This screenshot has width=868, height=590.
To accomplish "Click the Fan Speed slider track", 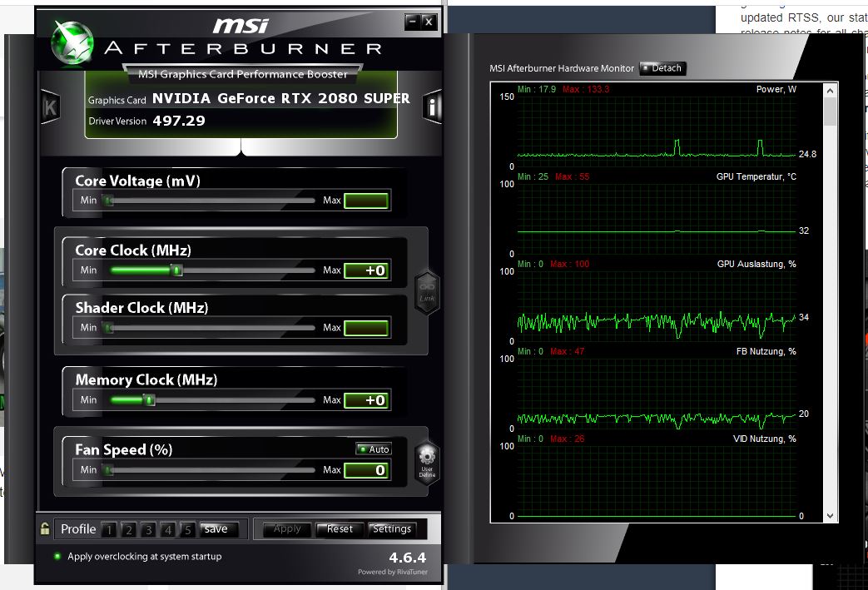I will point(211,470).
